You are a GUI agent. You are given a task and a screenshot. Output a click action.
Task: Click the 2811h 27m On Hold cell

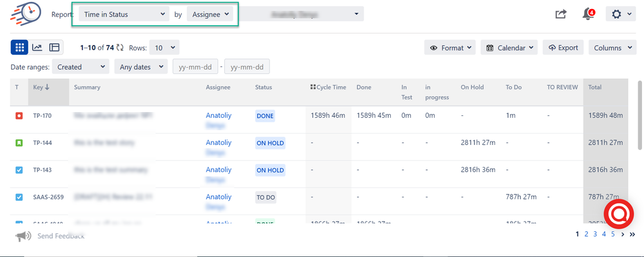click(478, 142)
